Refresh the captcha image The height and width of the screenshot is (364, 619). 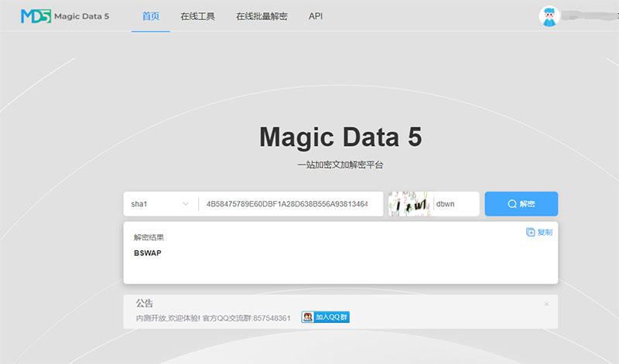(x=409, y=204)
